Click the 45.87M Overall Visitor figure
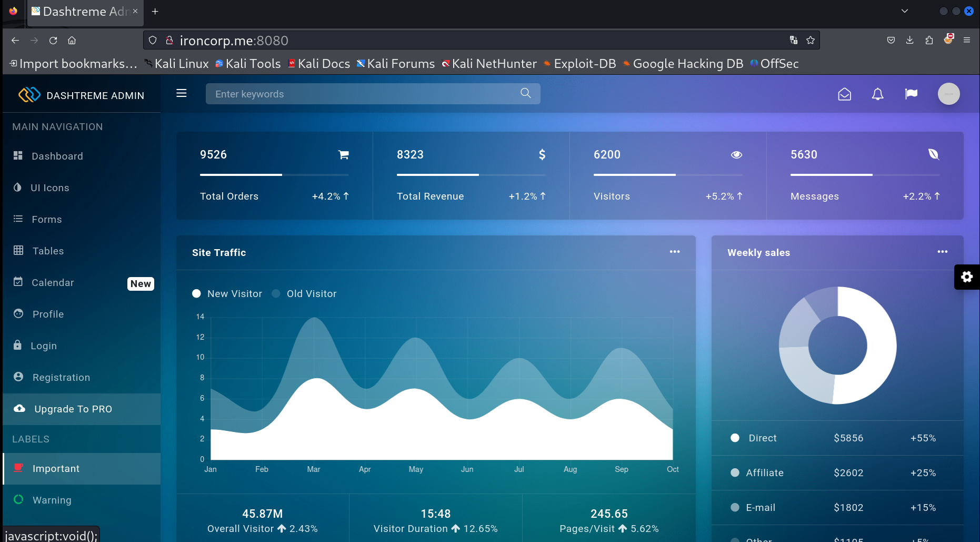The height and width of the screenshot is (542, 980). coord(263,514)
